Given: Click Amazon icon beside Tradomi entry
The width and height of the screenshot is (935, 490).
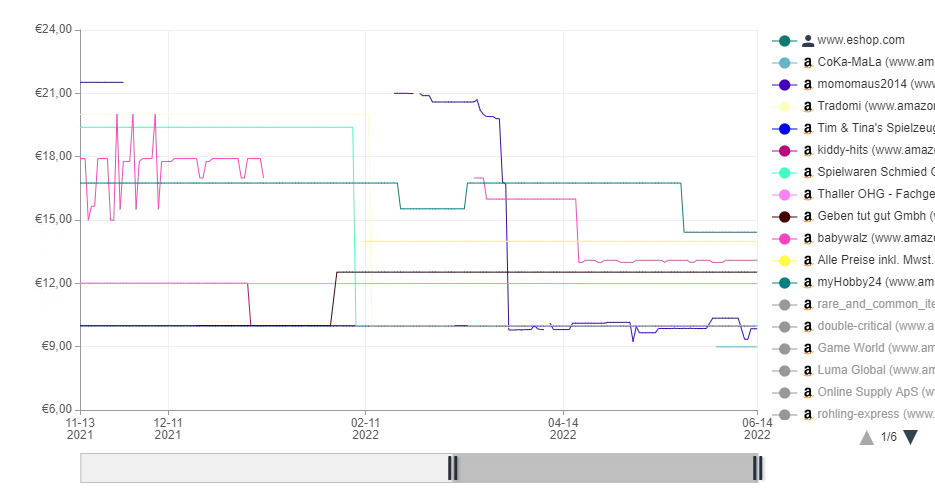Looking at the screenshot, I should pyautogui.click(x=808, y=107).
